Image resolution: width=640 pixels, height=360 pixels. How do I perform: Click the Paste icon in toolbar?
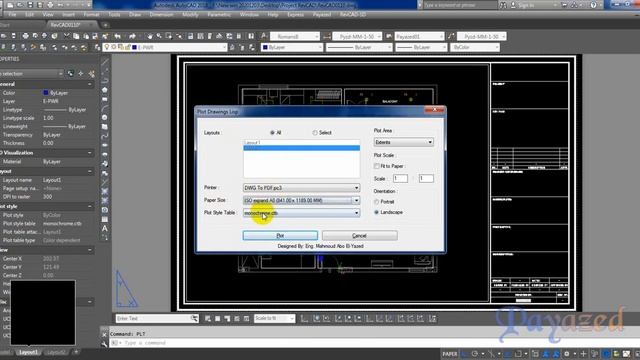point(86,36)
